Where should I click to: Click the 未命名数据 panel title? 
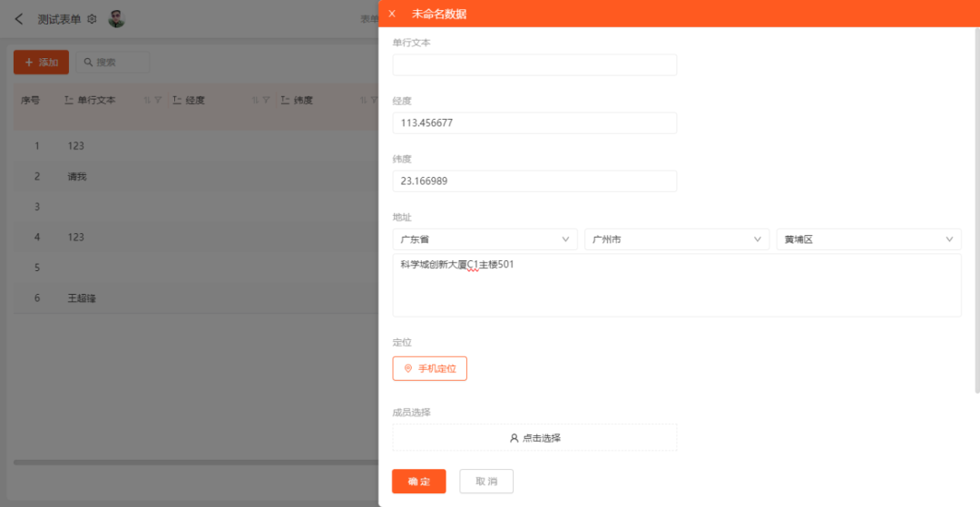pos(439,14)
